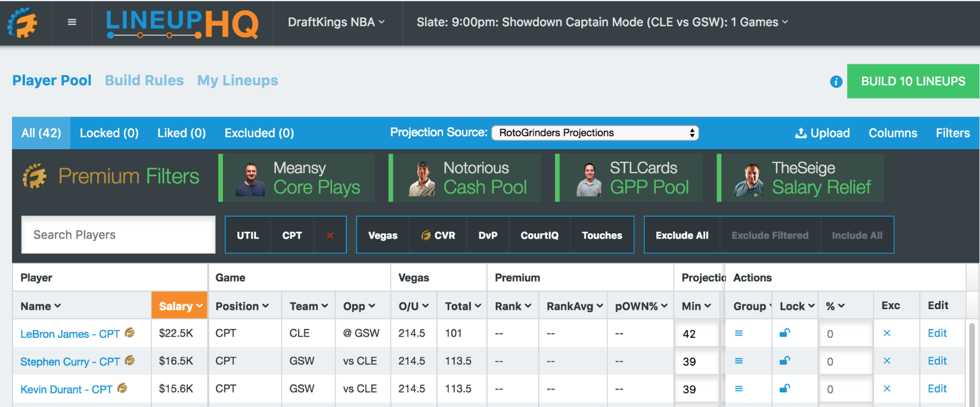Open Columns settings
Screen dimensions: 980x407
(x=892, y=133)
